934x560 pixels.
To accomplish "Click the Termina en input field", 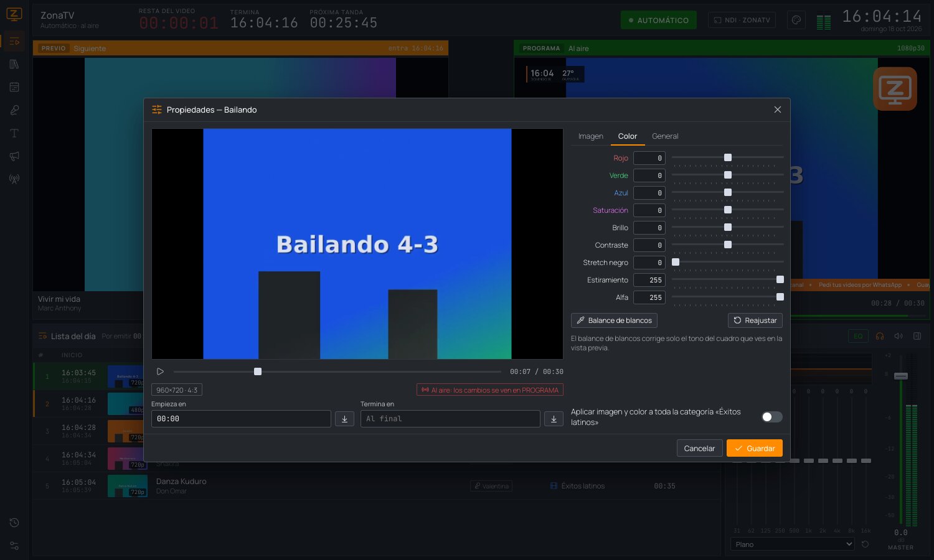I will pos(450,419).
